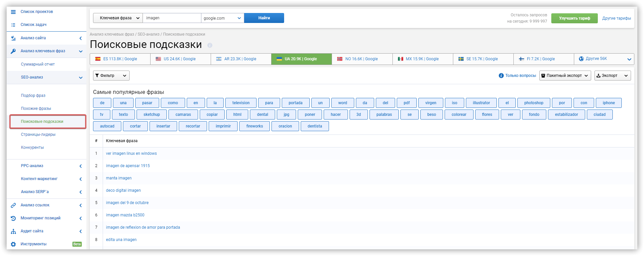644x256 pixels.
Task: Click the hamburger menu icon beside Список проектов
Action: (x=13, y=12)
